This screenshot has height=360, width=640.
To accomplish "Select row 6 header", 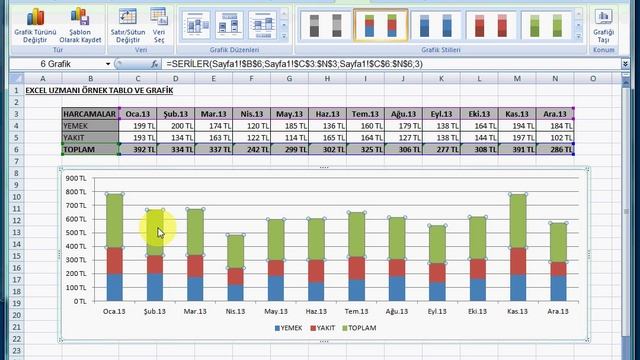I will pyautogui.click(x=16, y=149).
